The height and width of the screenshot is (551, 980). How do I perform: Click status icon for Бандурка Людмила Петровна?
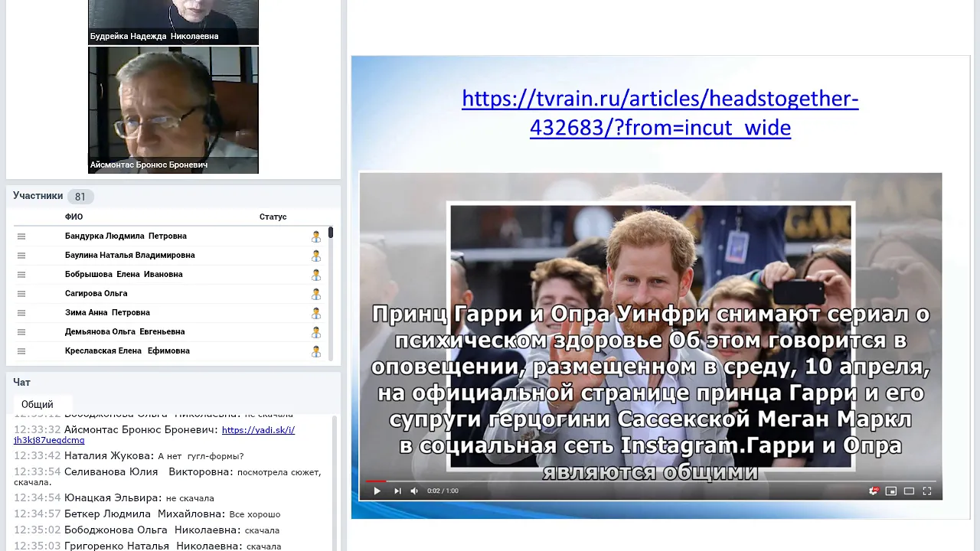point(316,236)
